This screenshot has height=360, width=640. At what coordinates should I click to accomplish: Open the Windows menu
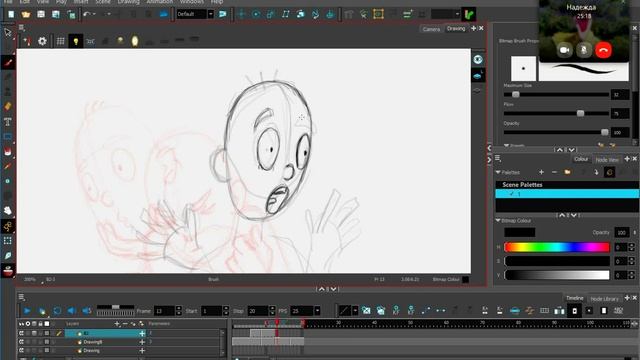(191, 2)
